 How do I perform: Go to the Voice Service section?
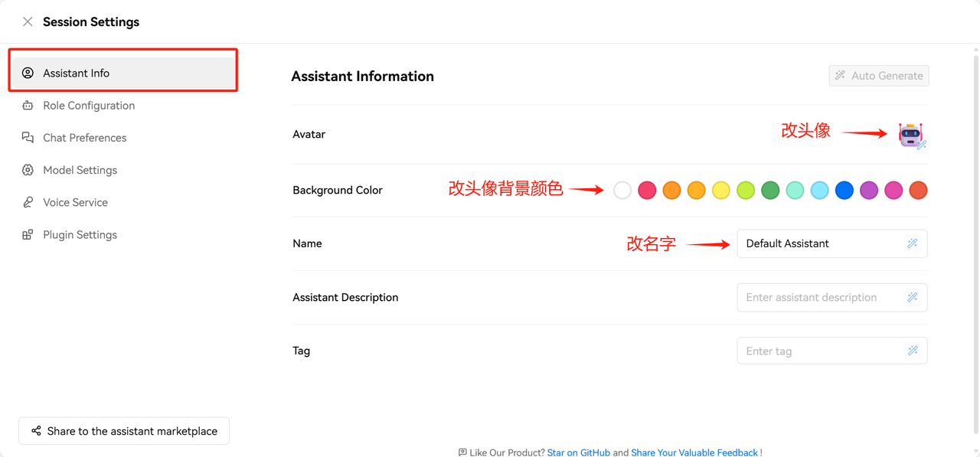(75, 202)
